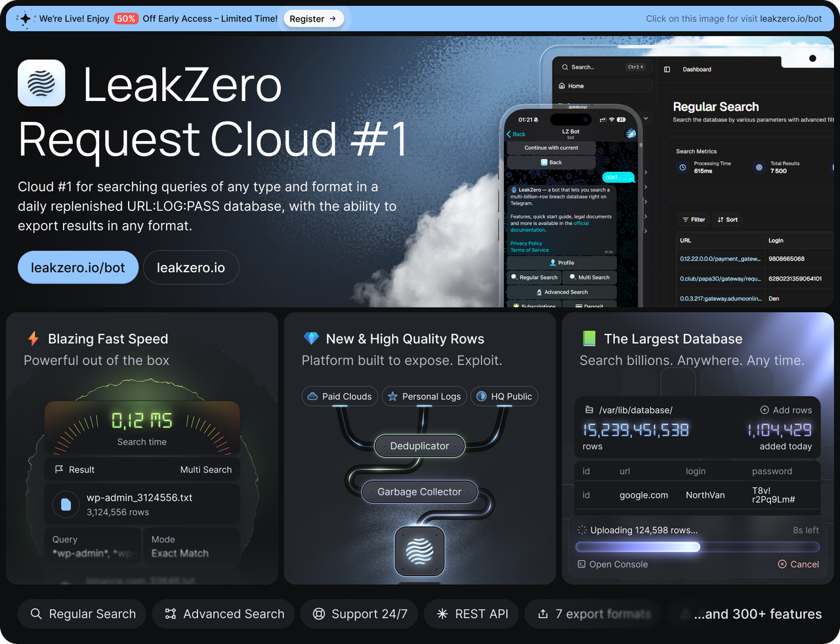Click the Register button in the top banner
Screen dimensions: 840x644
pos(313,19)
